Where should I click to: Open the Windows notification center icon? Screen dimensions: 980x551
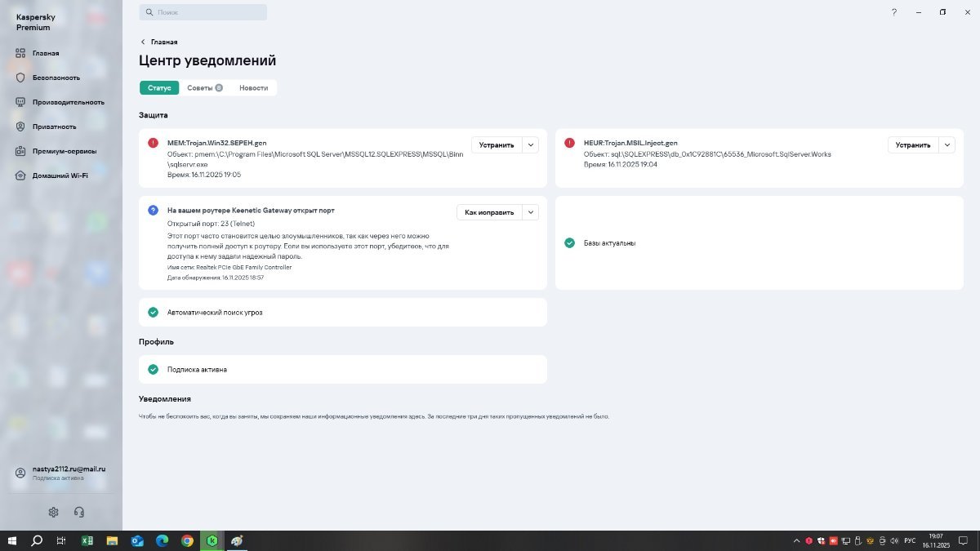pyautogui.click(x=964, y=540)
